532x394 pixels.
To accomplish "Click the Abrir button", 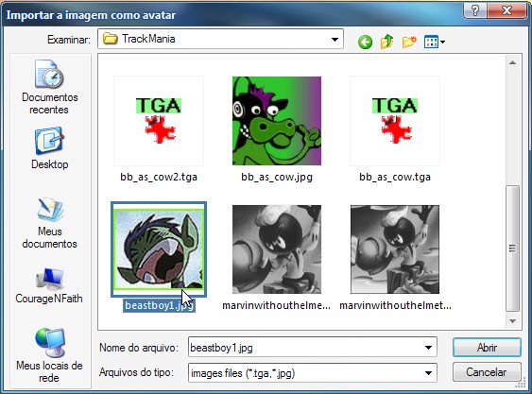I will [x=487, y=347].
